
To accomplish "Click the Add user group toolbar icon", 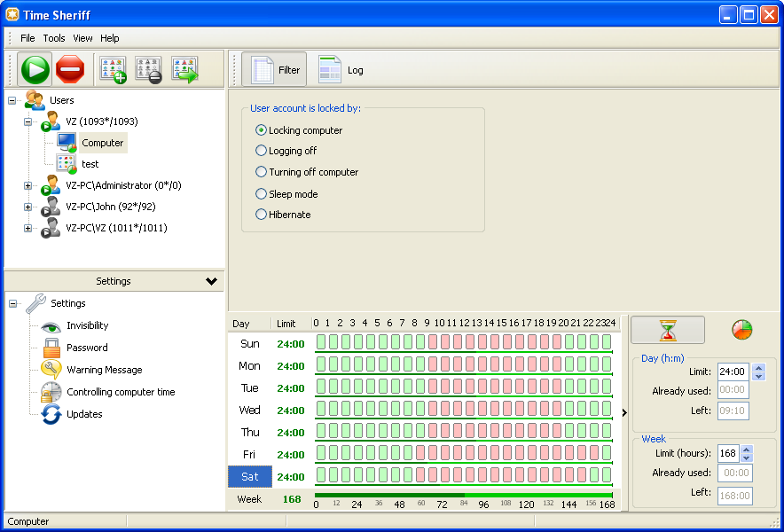I will point(113,69).
